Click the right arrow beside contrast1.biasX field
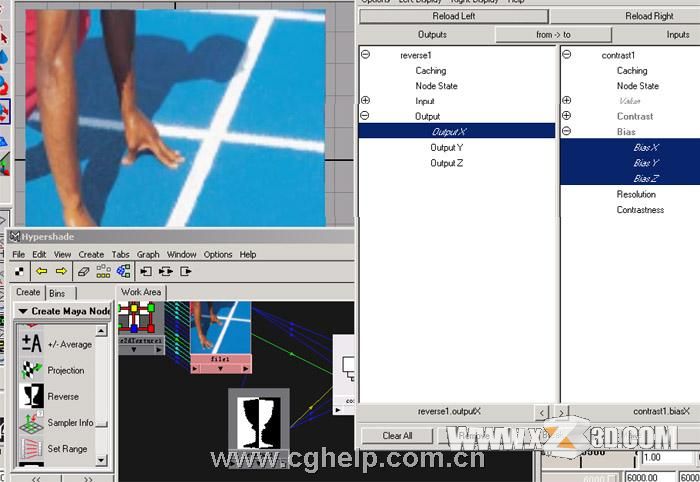 coord(561,412)
